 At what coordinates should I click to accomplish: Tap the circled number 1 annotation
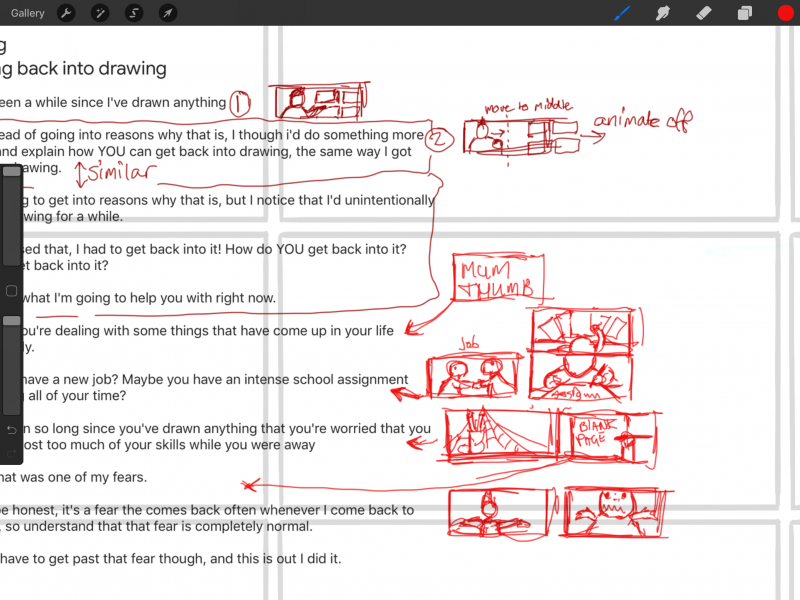tap(240, 102)
